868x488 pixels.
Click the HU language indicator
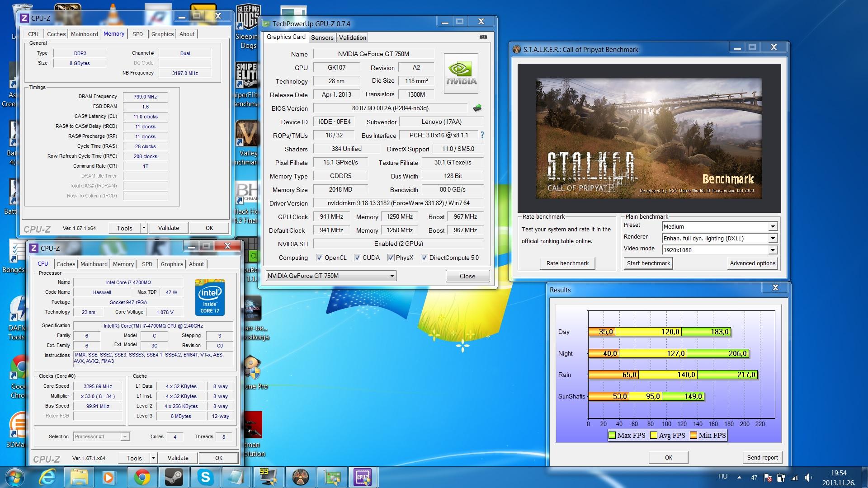pyautogui.click(x=723, y=477)
